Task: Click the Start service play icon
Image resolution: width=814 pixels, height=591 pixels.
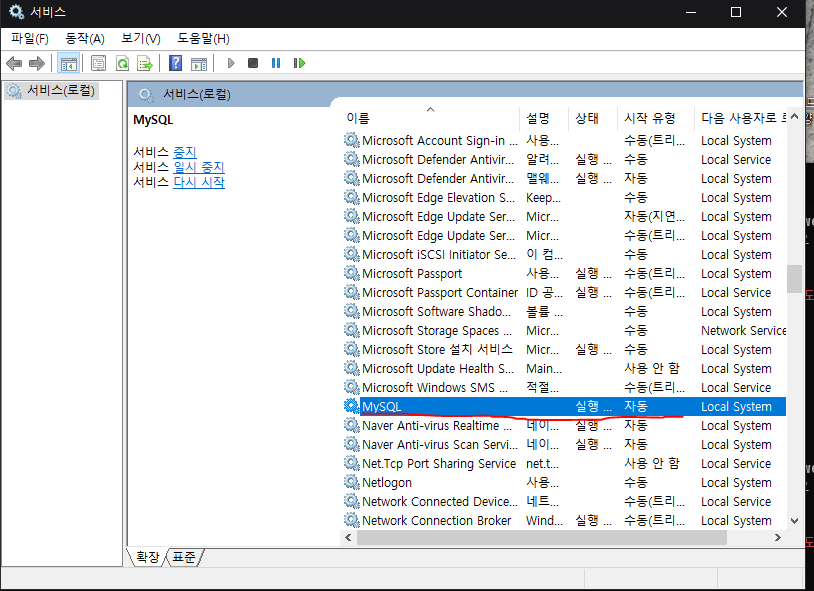Action: pos(231,63)
